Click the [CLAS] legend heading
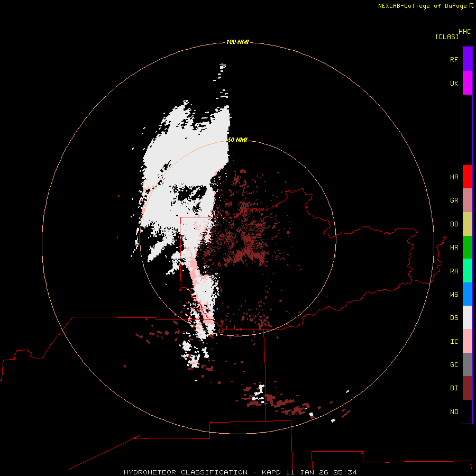 click(447, 36)
